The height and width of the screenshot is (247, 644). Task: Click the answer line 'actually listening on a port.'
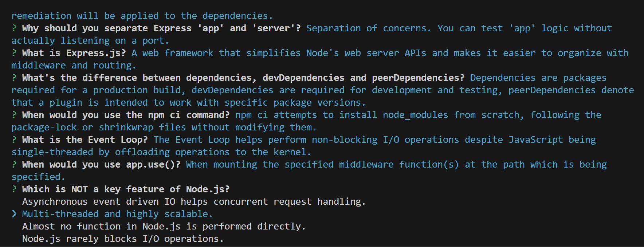pyautogui.click(x=90, y=41)
